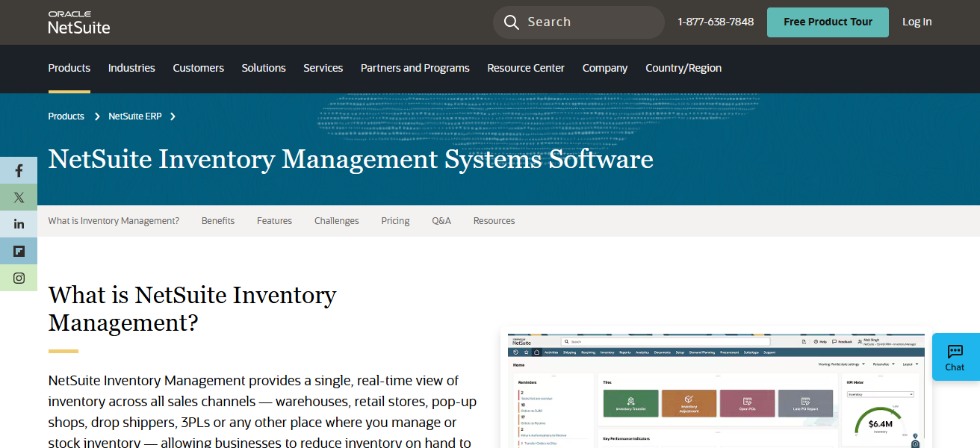Open the Instagram social icon
The image size is (980, 448).
tap(19, 278)
